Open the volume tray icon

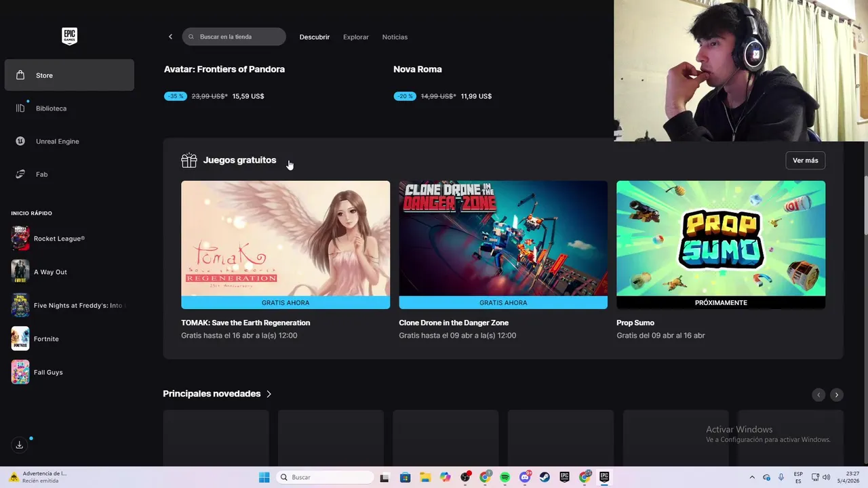point(827,477)
